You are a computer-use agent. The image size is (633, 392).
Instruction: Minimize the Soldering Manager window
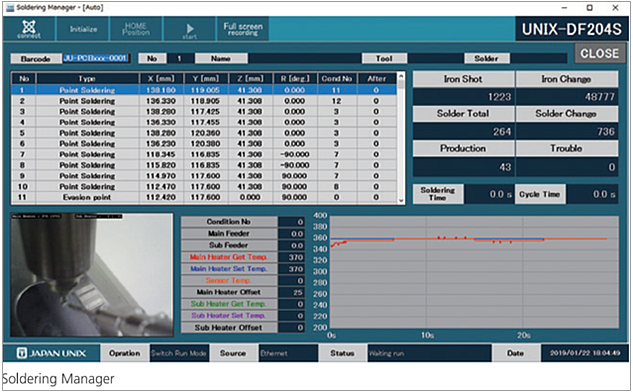pyautogui.click(x=564, y=8)
